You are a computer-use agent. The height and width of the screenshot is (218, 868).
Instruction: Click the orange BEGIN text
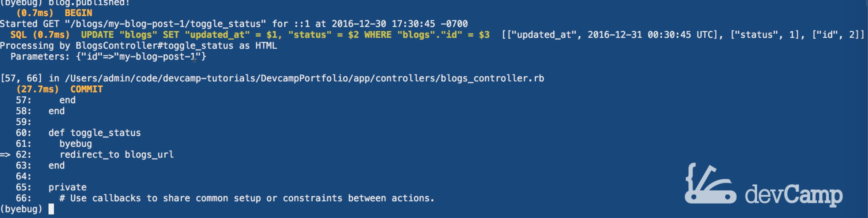tap(78, 13)
